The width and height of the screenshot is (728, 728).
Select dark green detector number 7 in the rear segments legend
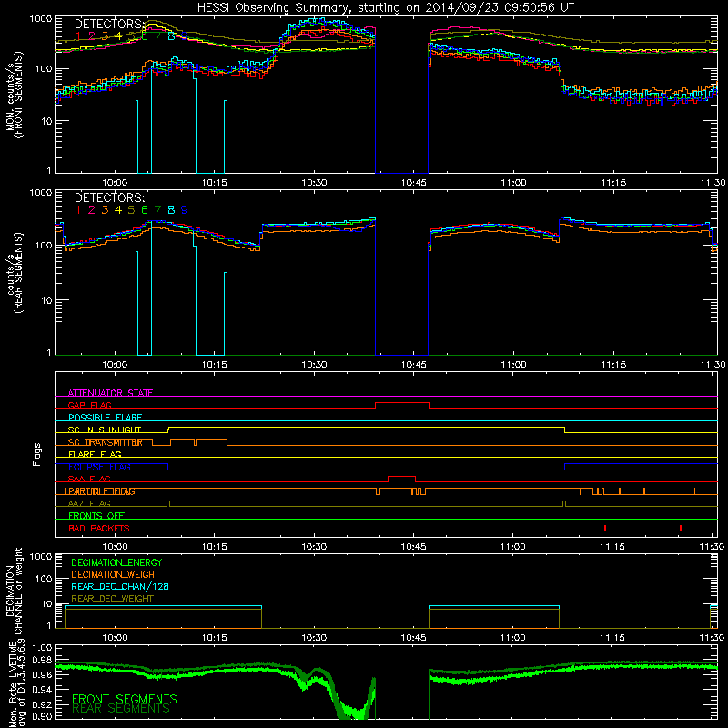tap(157, 210)
